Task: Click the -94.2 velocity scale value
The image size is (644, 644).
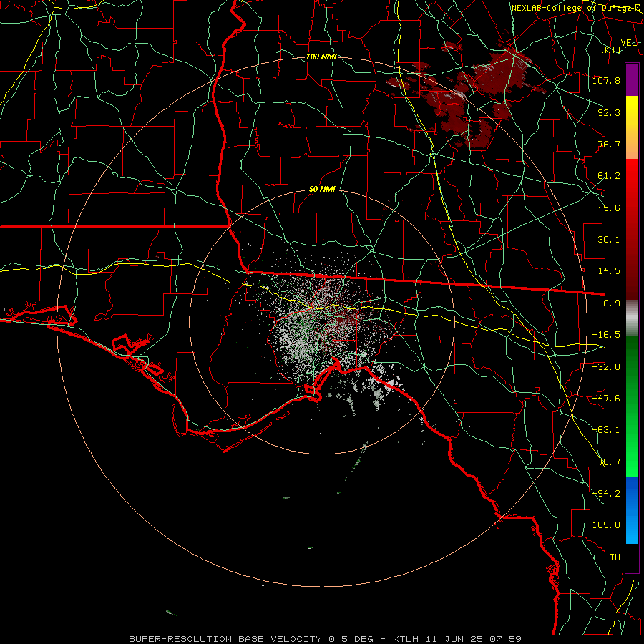Action: click(x=606, y=493)
